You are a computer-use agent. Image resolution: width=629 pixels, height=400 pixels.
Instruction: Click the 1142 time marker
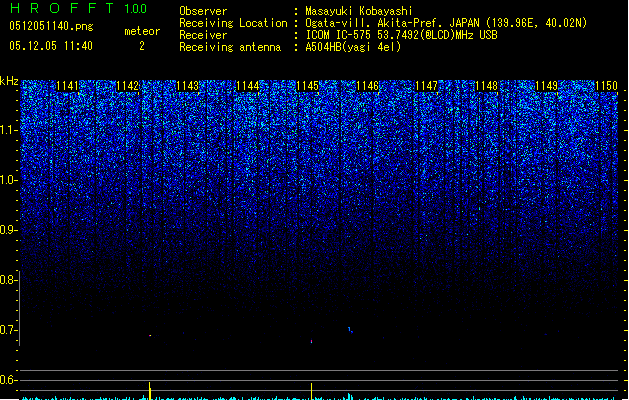tap(128, 86)
